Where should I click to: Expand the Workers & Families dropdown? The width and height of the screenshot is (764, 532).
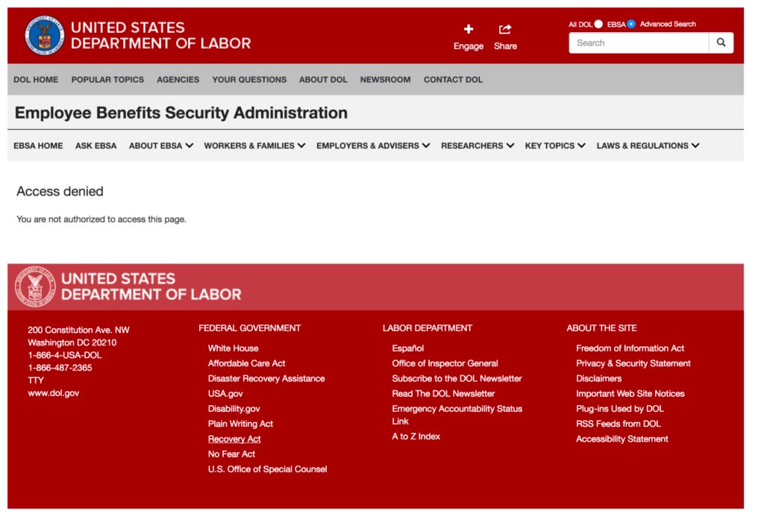pyautogui.click(x=254, y=145)
